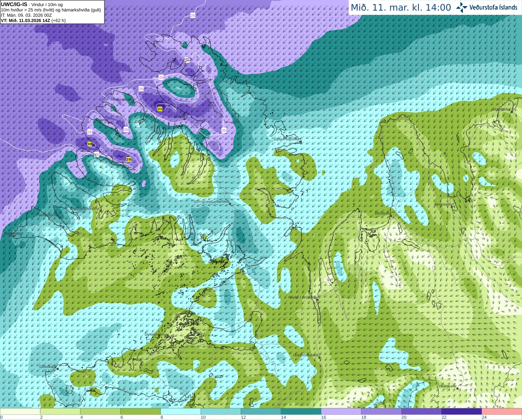Click legend swatch between 14 and 16

click(x=301, y=411)
